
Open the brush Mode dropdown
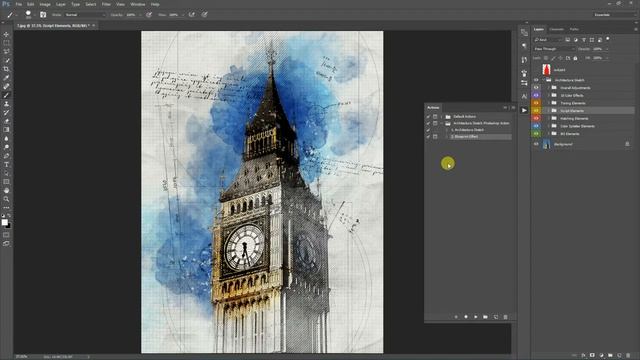[85, 15]
